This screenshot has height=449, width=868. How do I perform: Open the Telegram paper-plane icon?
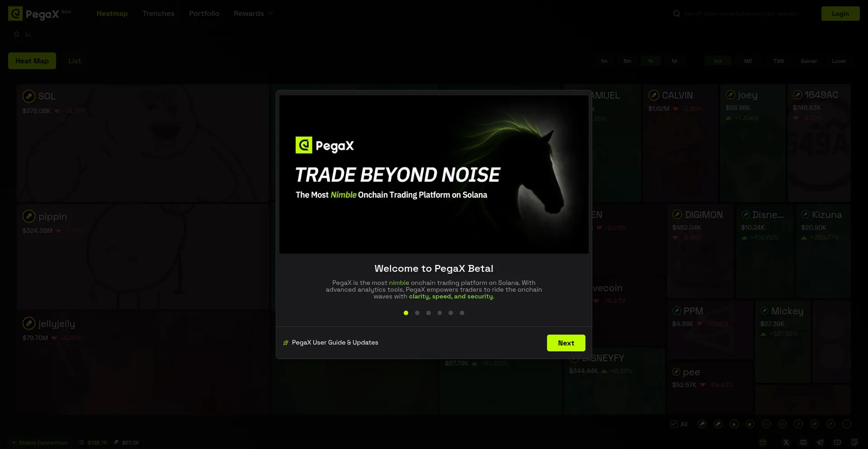tap(820, 442)
